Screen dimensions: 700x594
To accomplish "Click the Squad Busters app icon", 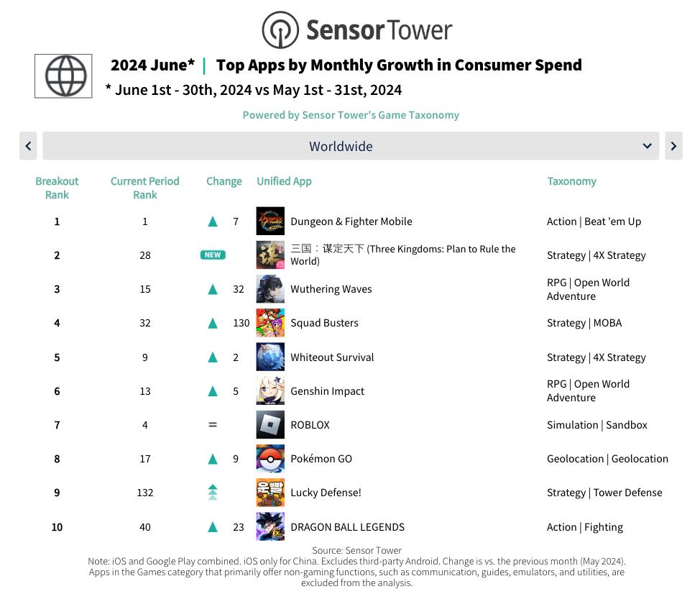I will 270,323.
